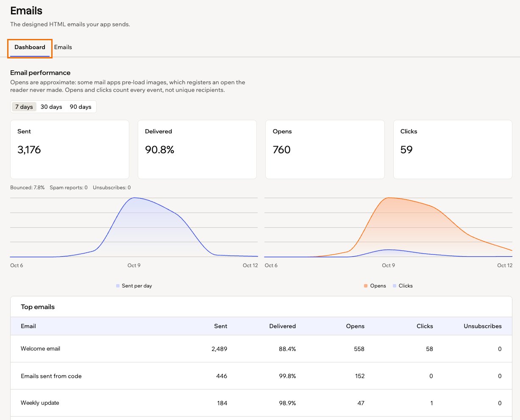Viewport: 520px width, 420px height.
Task: Click the 3,176 sent total
Action: (29, 149)
